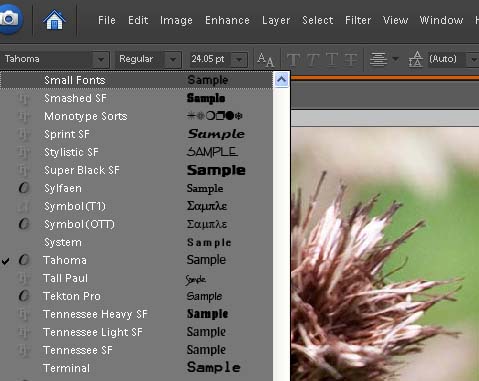Open the leading (Auto) dropdown arrow
The image size is (479, 381).
[473, 60]
